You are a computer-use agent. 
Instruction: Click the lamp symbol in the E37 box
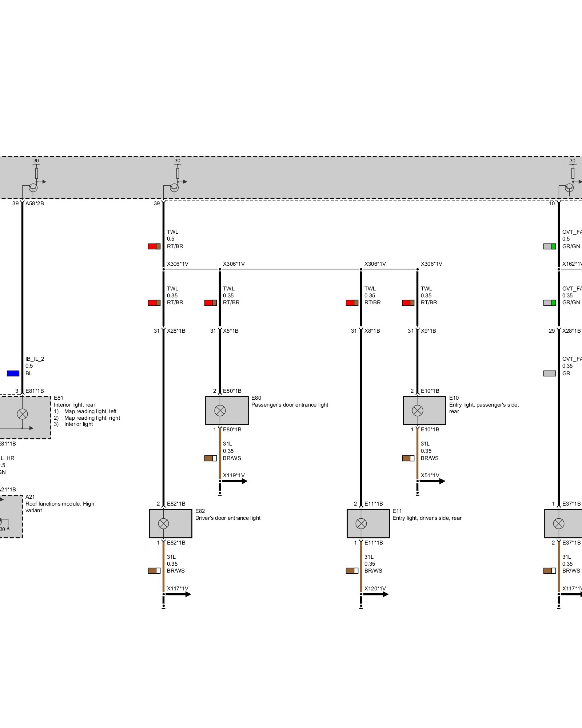(x=559, y=523)
